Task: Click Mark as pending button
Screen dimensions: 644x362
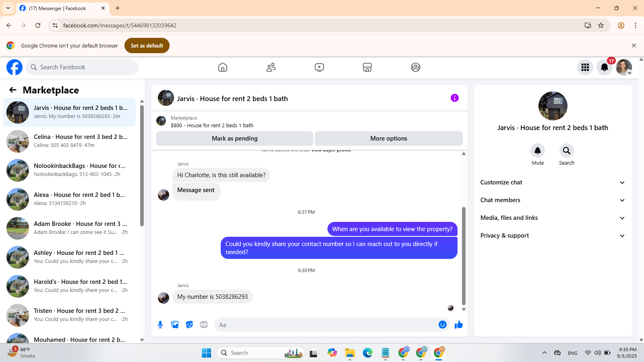Action: [x=235, y=139]
